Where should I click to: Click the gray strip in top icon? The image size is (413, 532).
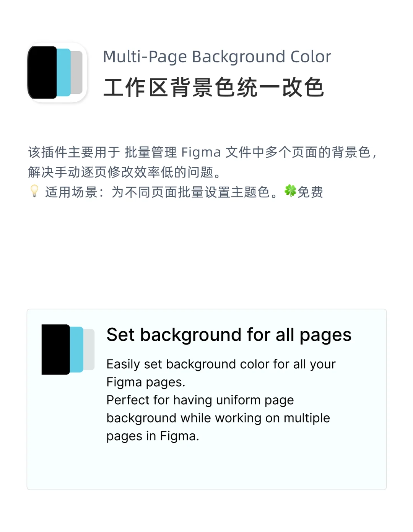click(x=76, y=72)
